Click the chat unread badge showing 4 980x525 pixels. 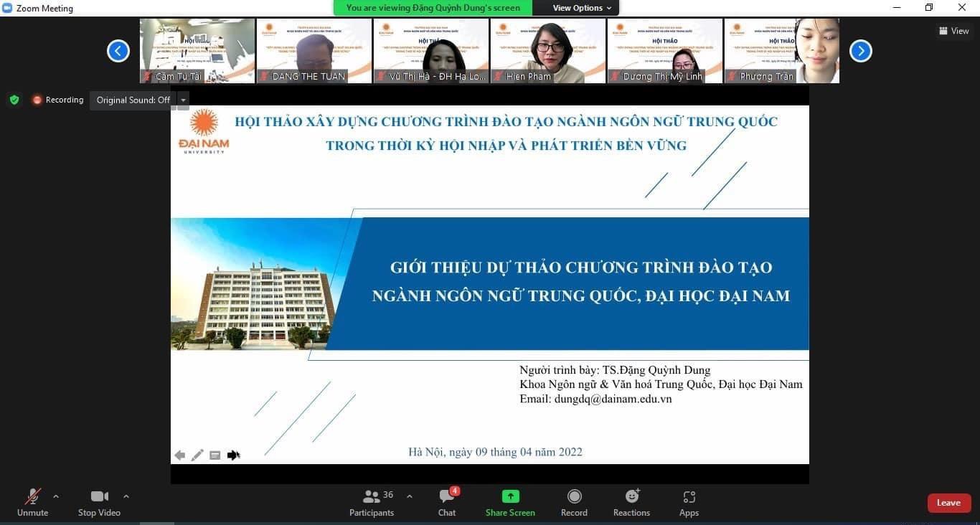[454, 491]
